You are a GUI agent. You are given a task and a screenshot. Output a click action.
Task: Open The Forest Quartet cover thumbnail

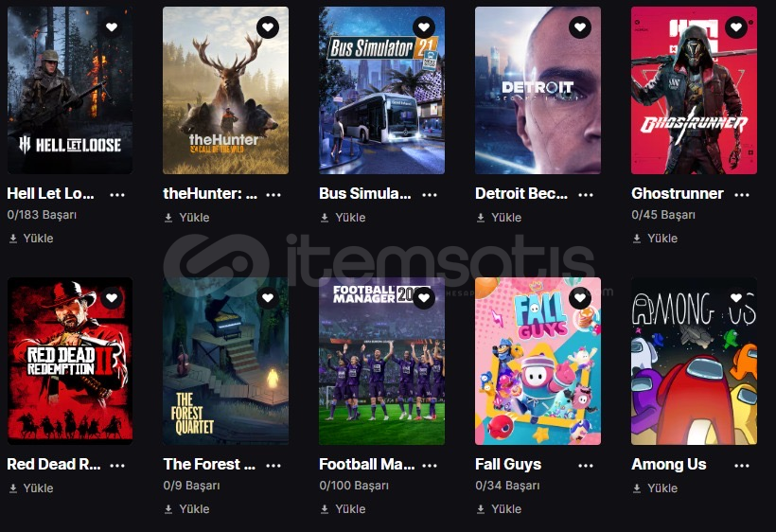coord(225,361)
